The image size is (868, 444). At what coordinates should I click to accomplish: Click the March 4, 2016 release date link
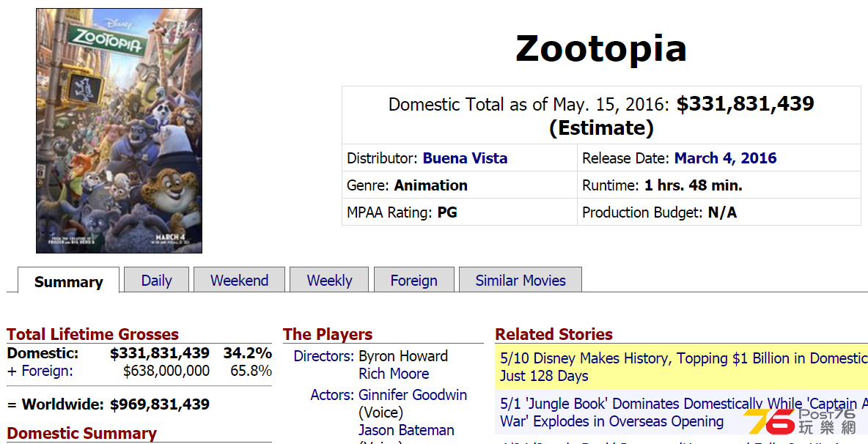coord(725,158)
